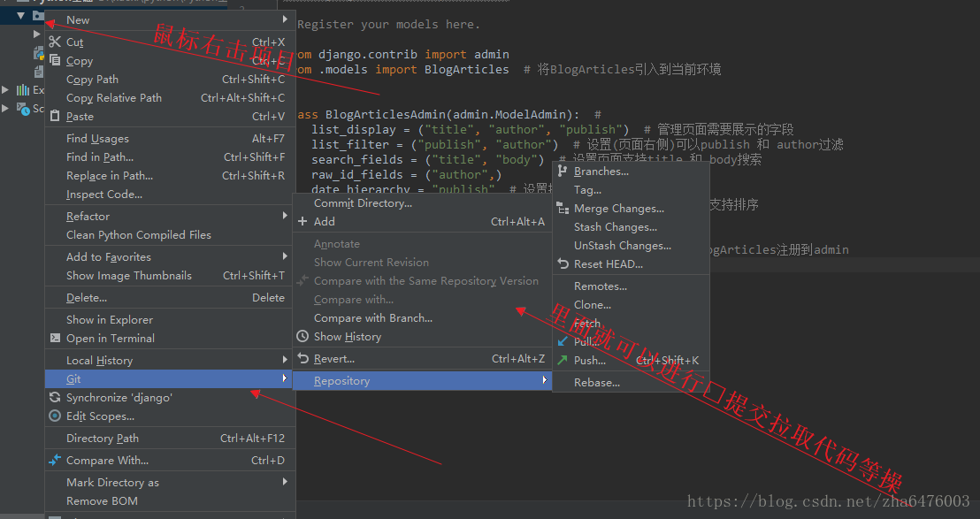980x519 pixels.
Task: Click the green Push arrow icon
Action: pos(563,360)
